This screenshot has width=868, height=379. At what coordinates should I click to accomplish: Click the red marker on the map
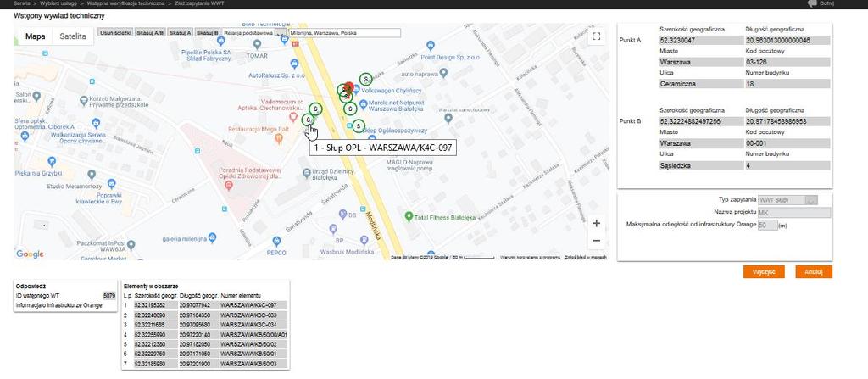(348, 87)
